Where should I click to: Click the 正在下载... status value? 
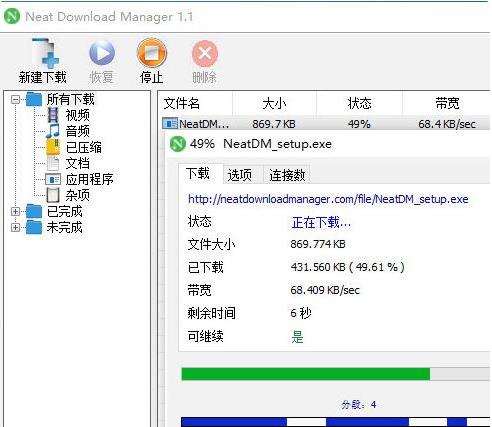point(321,222)
